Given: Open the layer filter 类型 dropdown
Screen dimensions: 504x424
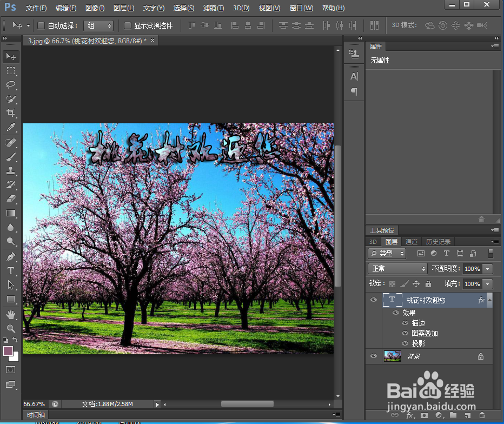Looking at the screenshot, I should click(387, 253).
